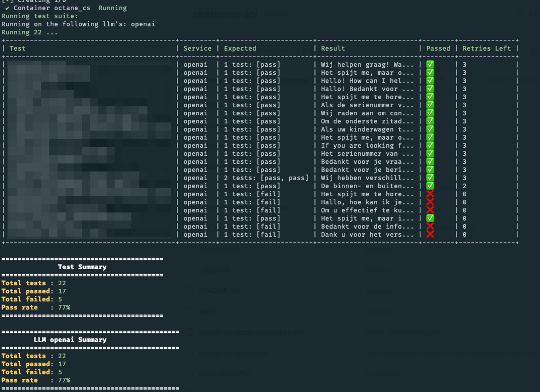Click the red X beside 'Hallo, hoe kan ik je...'
This screenshot has width=540, height=392.
(430, 202)
